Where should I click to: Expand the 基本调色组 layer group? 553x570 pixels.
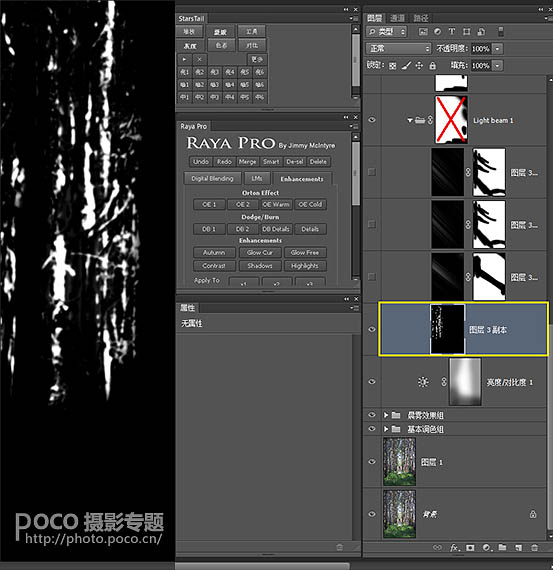click(386, 429)
